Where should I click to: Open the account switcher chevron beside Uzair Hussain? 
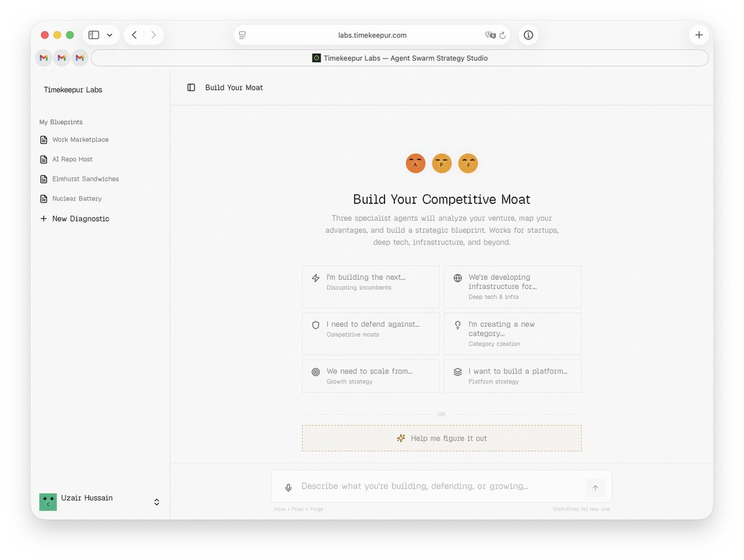pos(156,502)
